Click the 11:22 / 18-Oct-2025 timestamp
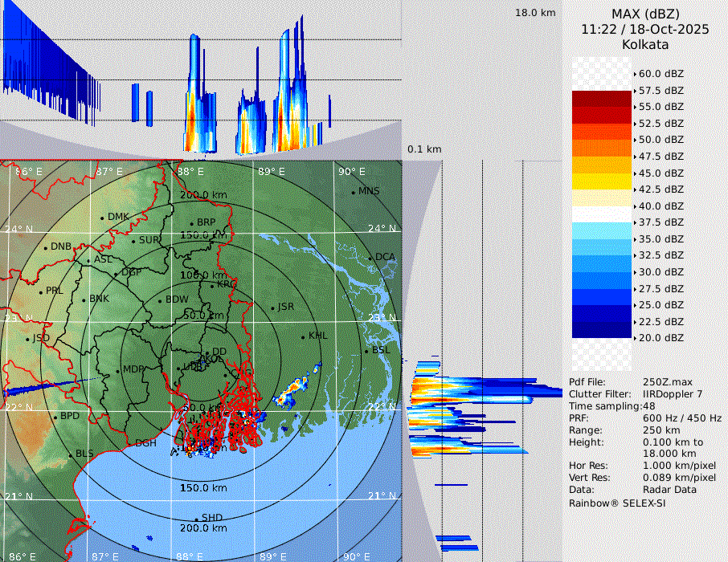The height and width of the screenshot is (562, 728). pyautogui.click(x=645, y=29)
